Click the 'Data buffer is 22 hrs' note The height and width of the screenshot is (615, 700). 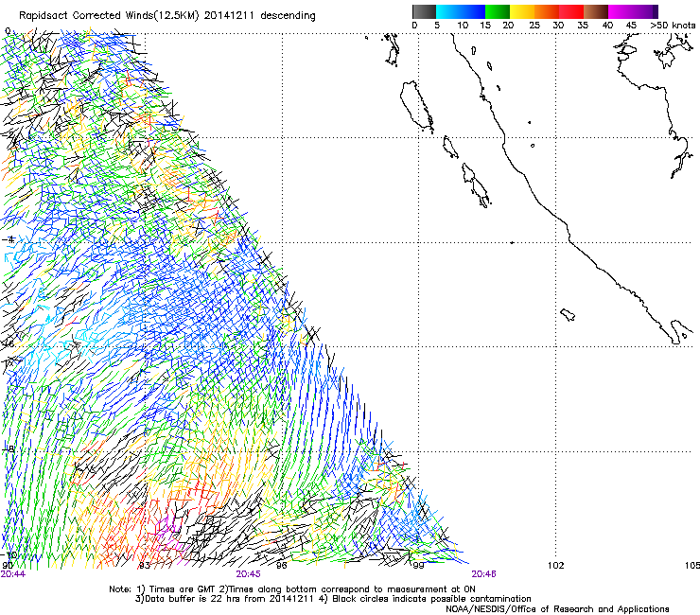tap(194, 599)
